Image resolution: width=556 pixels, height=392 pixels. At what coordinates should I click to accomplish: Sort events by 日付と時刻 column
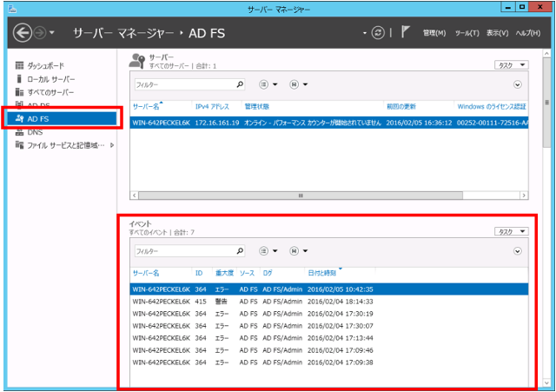pyautogui.click(x=321, y=273)
